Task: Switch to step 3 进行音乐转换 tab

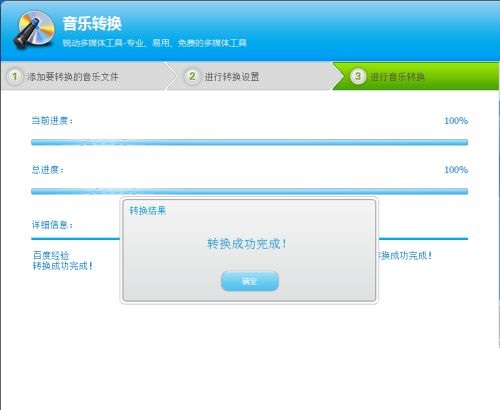Action: (416, 76)
